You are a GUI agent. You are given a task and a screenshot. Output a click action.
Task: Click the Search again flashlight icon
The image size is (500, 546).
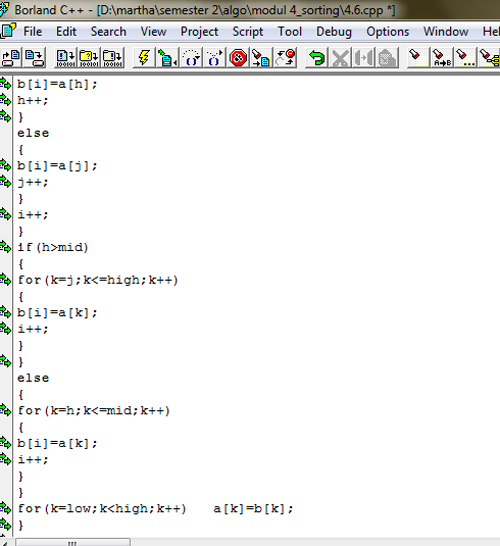pos(465,57)
